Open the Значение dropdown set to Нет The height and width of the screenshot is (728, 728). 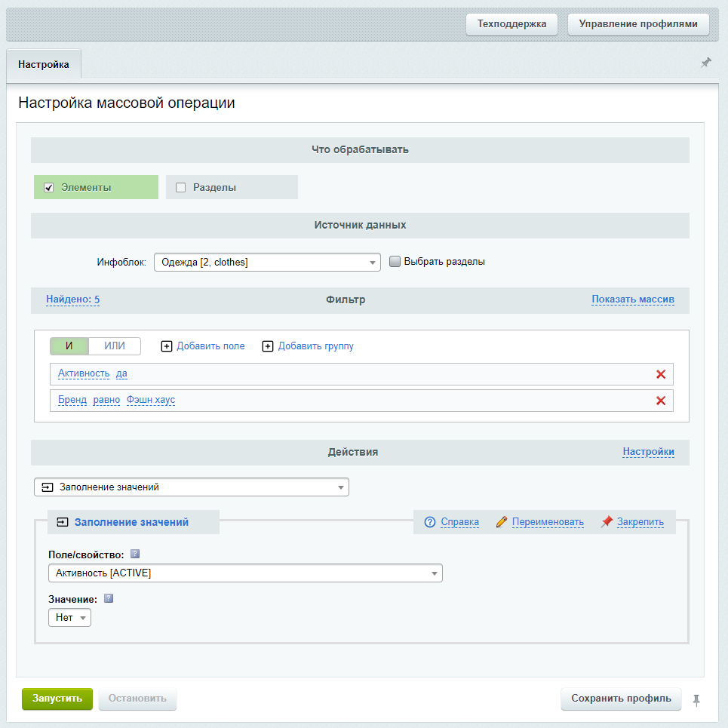click(x=69, y=618)
